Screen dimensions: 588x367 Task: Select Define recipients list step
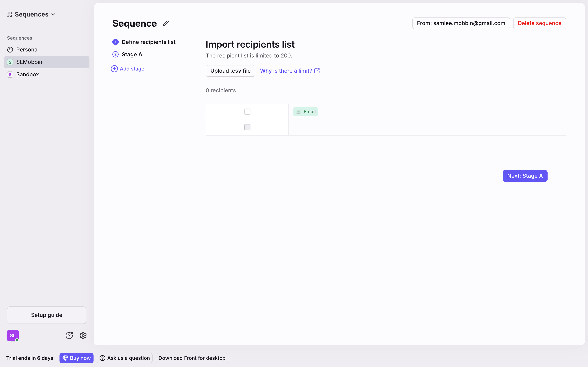pos(148,42)
